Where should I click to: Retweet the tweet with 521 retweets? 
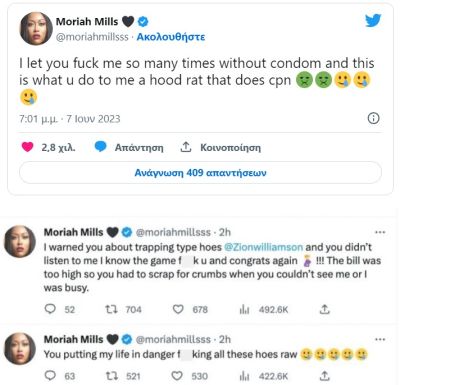click(x=111, y=376)
